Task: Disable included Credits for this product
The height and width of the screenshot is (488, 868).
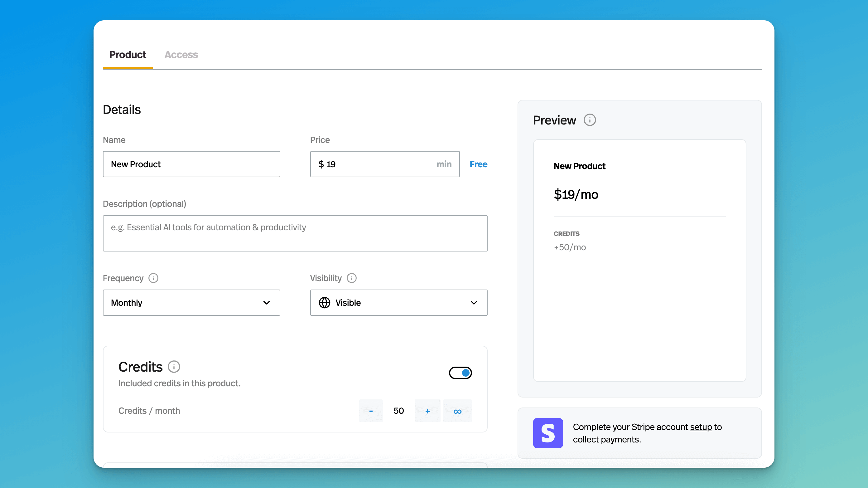Action: pos(460,373)
